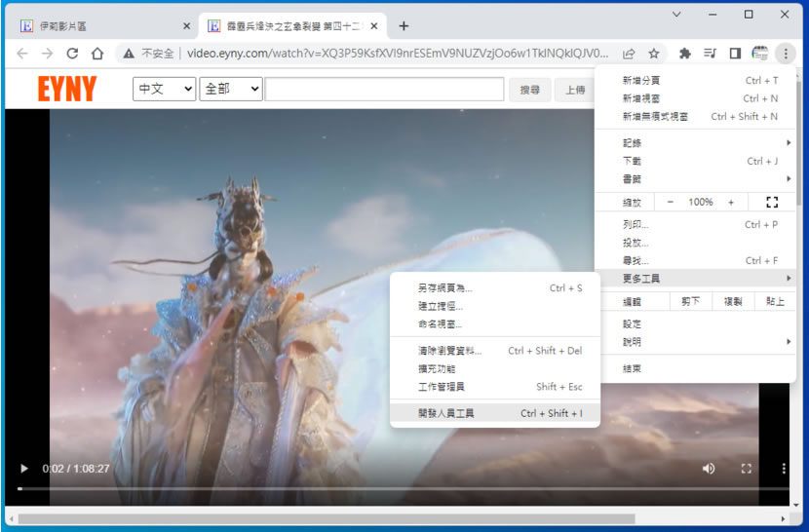This screenshot has height=532, width=809.
Task: Switch to the 伊莉影片區 tab
Action: (x=101, y=26)
